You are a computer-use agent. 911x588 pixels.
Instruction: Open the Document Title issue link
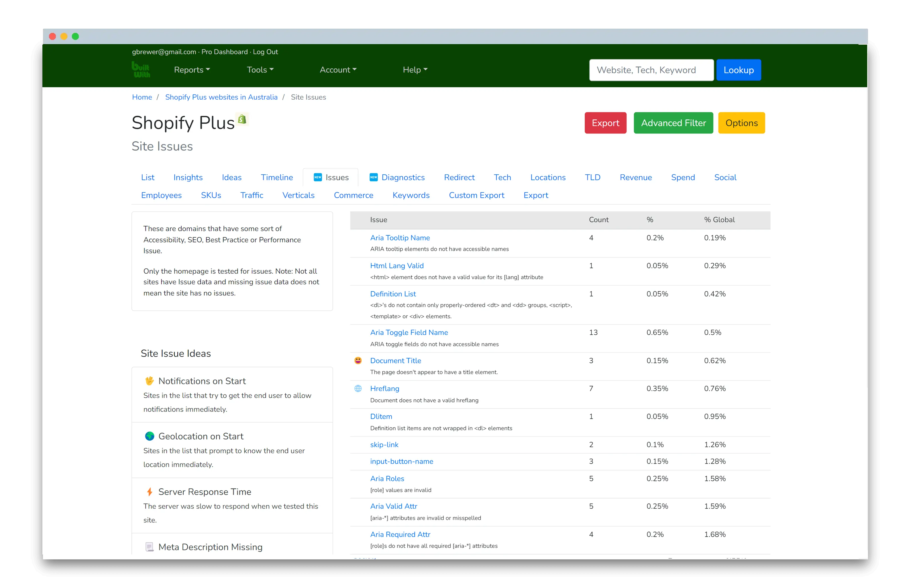[396, 360]
